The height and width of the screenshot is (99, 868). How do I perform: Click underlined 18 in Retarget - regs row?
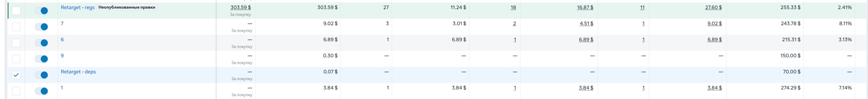point(513,7)
